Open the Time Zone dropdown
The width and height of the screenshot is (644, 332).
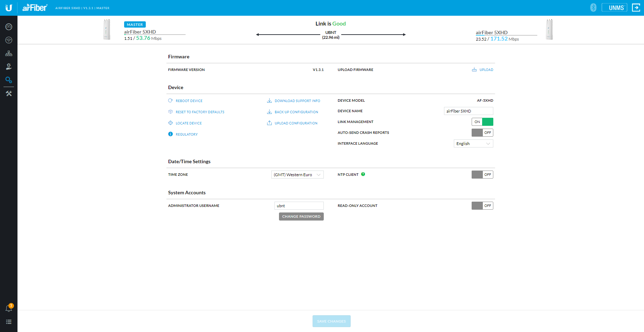click(x=297, y=174)
